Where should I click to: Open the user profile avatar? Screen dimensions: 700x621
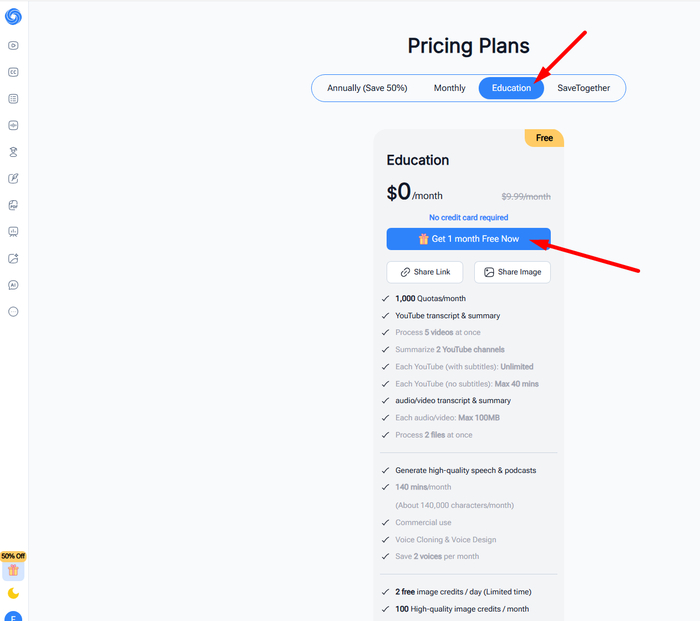coord(13,616)
